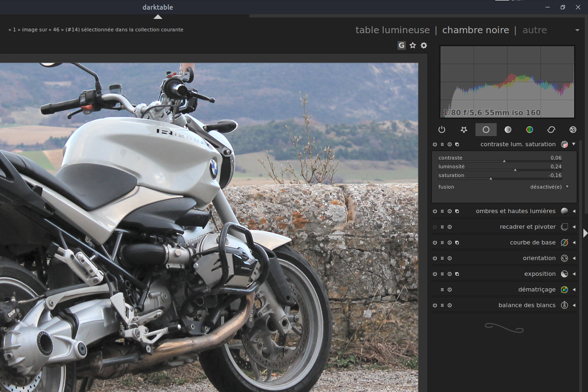The width and height of the screenshot is (588, 392).
Task: Open view selector dropdown arrow beside autre
Action: pos(577,30)
